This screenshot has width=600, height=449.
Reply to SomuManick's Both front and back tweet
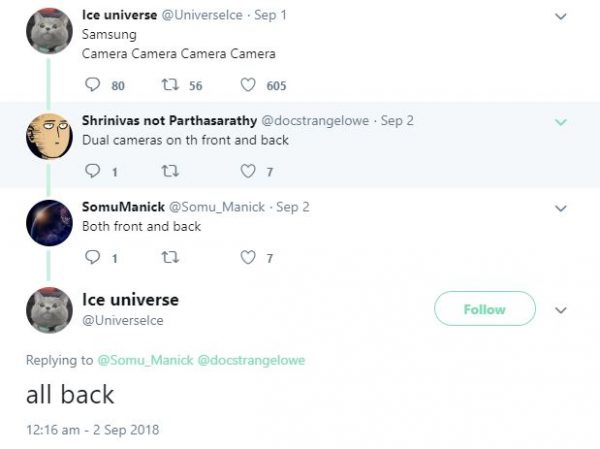(92, 257)
